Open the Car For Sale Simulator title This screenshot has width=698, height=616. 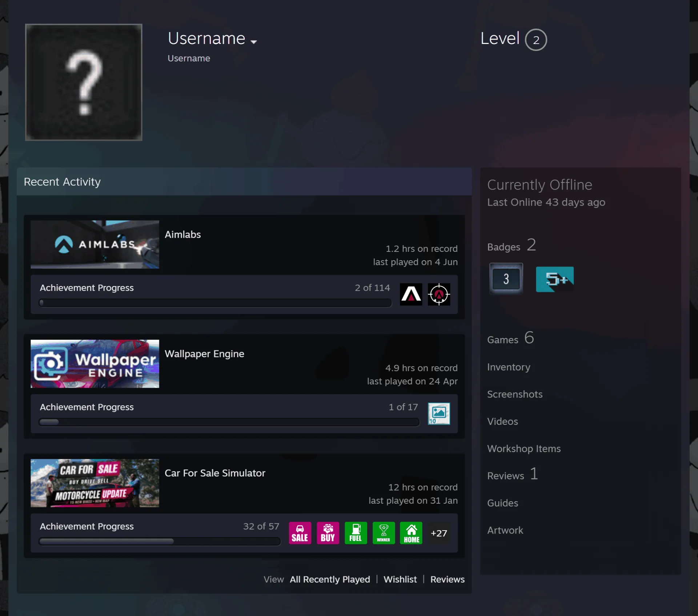point(215,473)
